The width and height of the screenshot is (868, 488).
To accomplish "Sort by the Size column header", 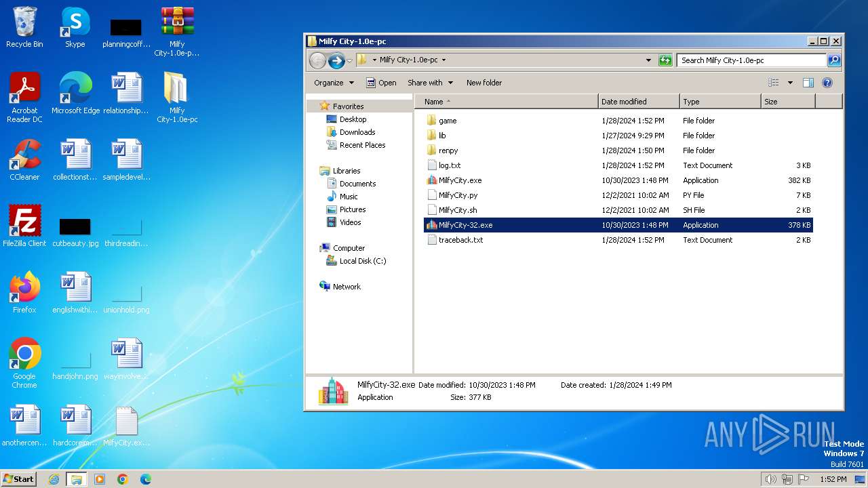I will click(x=788, y=102).
